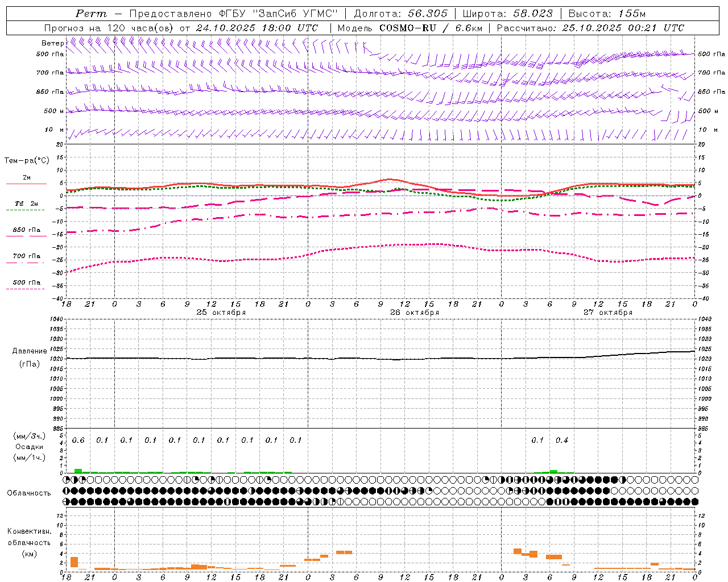Click the "Perm" station name in header
This screenshot has width=728, height=582.
coord(91,14)
